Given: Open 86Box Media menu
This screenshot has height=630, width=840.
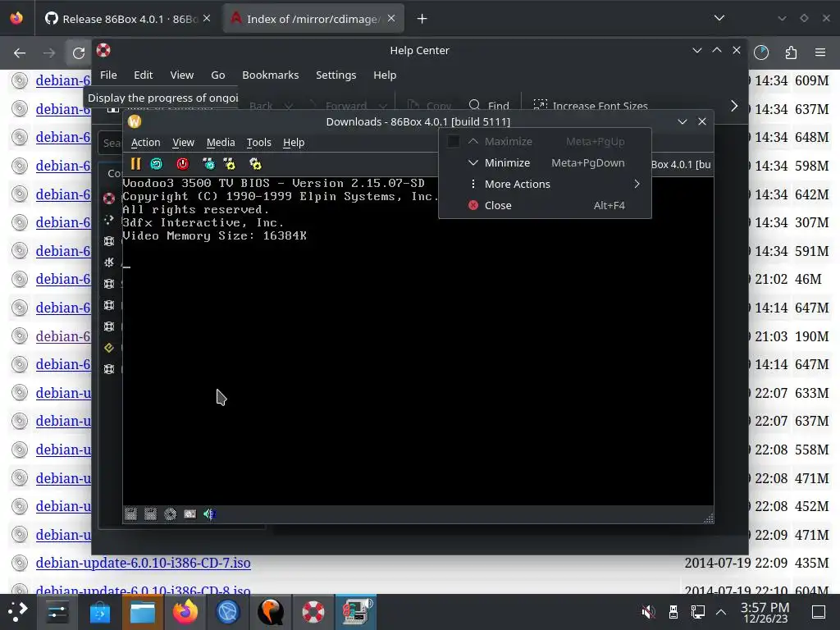Looking at the screenshot, I should (x=221, y=143).
